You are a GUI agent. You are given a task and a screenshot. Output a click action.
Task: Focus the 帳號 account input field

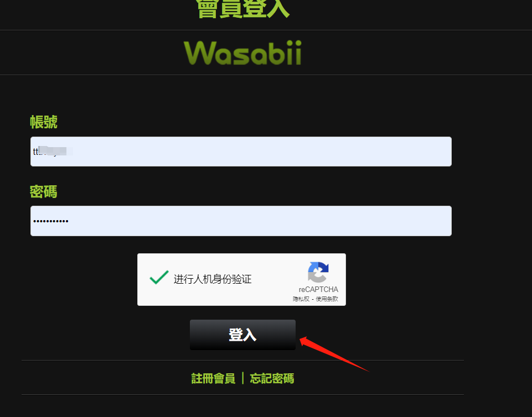point(241,152)
